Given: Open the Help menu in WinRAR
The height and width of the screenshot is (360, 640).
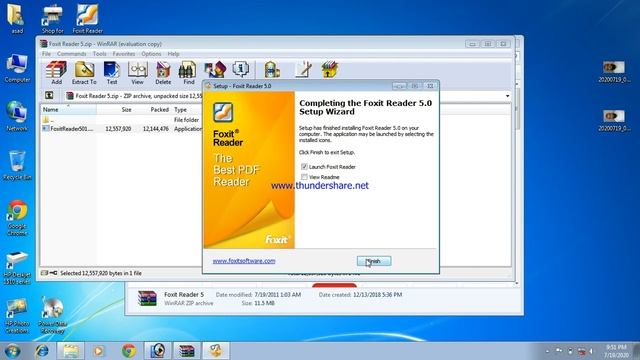Looking at the screenshot, I should coord(173,54).
